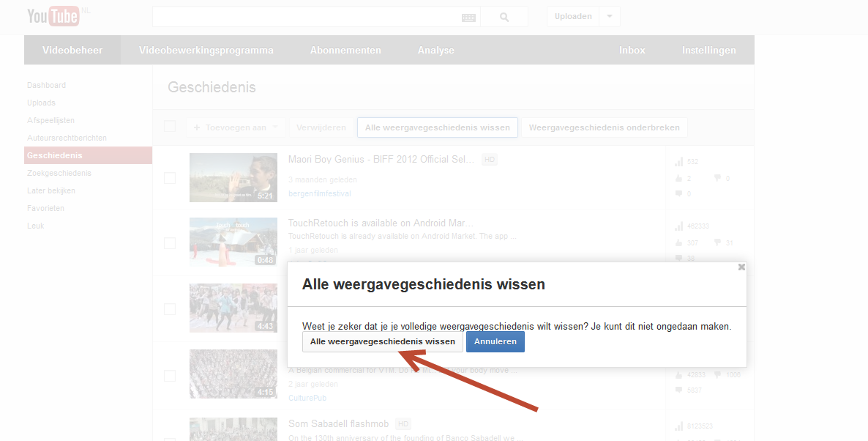Open the CulturePub channel link
This screenshot has width=868, height=441.
point(308,398)
